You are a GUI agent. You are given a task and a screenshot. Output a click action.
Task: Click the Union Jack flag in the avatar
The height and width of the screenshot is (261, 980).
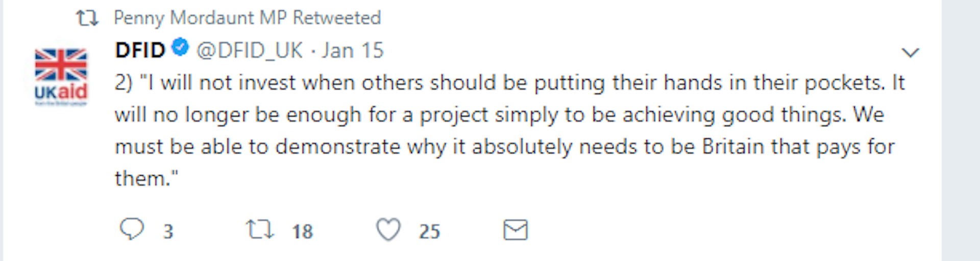click(x=61, y=64)
